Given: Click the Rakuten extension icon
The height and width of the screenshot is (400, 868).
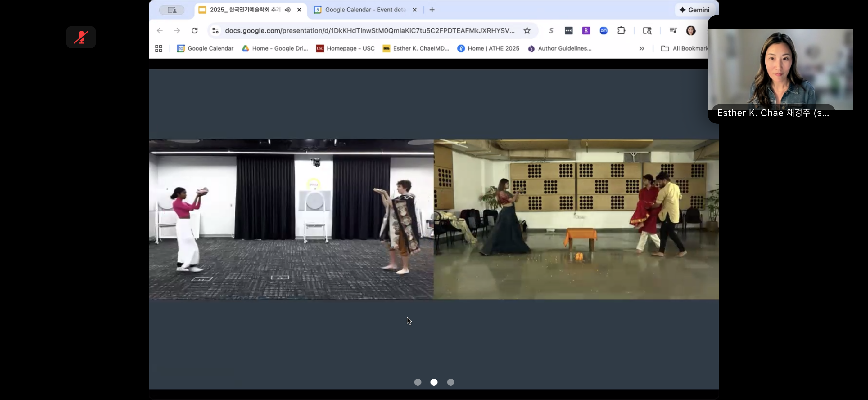Looking at the screenshot, I should pyautogui.click(x=586, y=31).
